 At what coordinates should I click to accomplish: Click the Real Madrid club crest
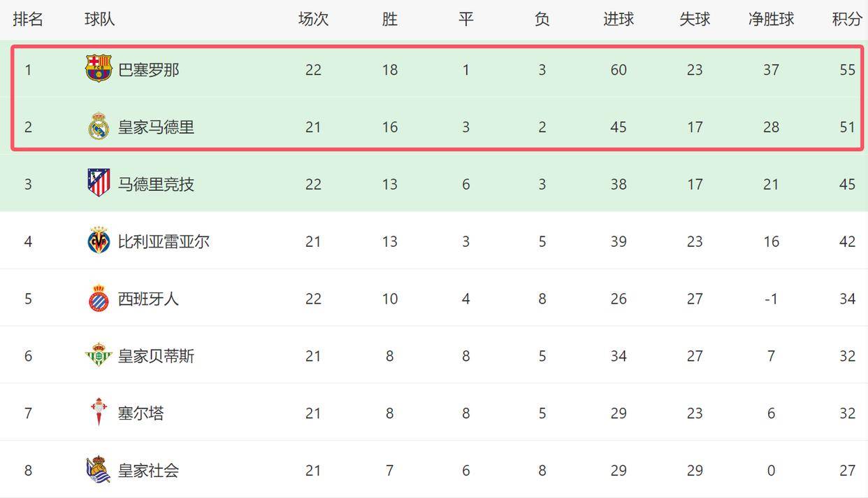(99, 127)
